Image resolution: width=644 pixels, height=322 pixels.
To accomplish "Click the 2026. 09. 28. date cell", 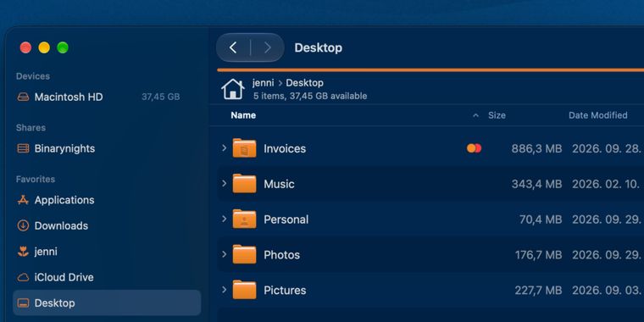I will 608,148.
